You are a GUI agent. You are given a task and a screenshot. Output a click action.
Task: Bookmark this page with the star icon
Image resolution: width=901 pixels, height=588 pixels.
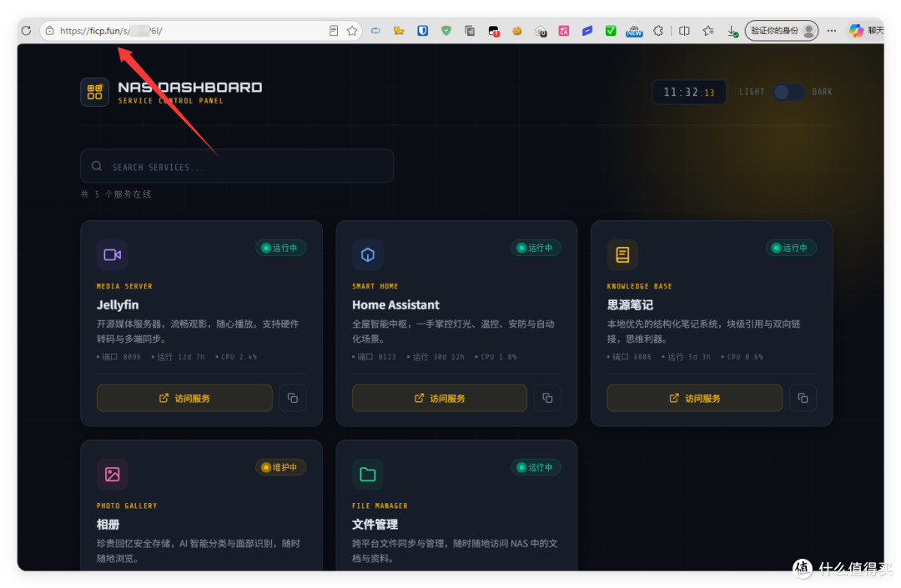[352, 31]
